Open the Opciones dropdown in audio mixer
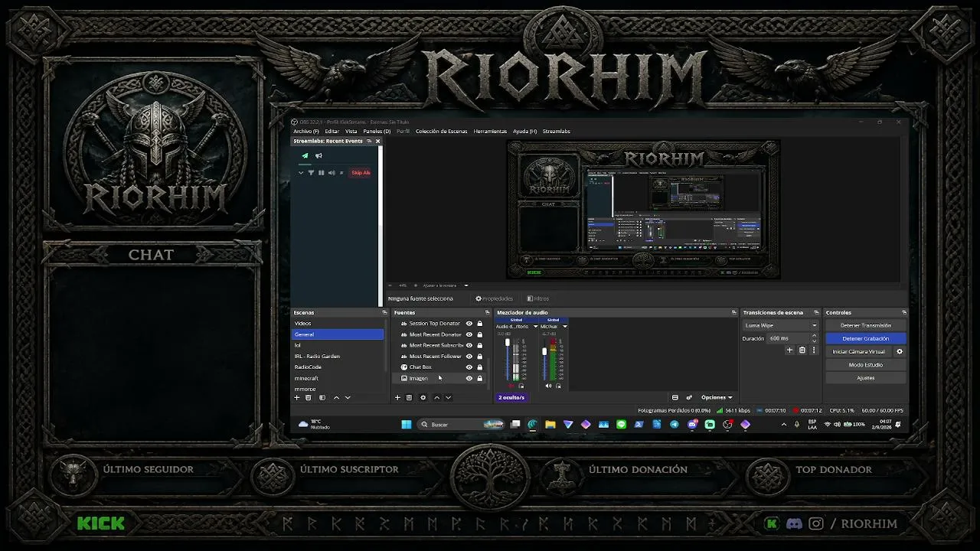The image size is (980, 551). (717, 398)
